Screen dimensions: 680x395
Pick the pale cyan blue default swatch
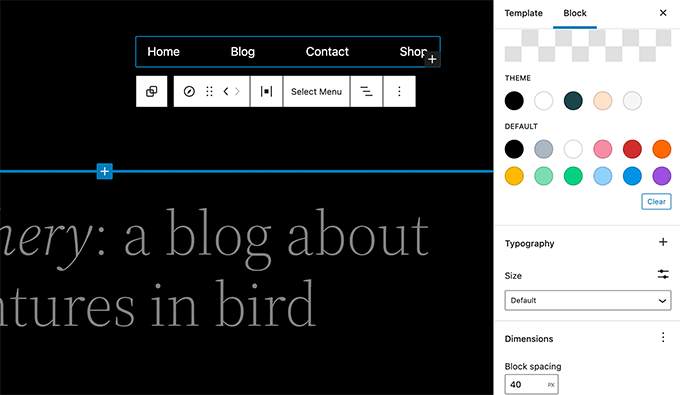(x=602, y=176)
